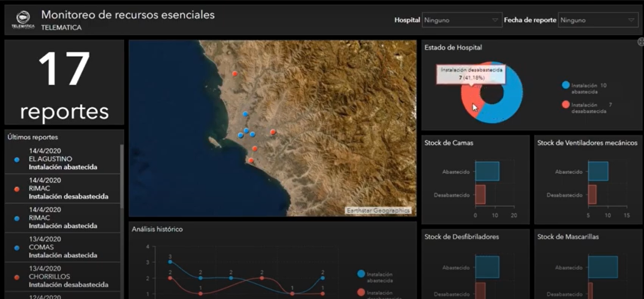Screen dimensions: 644x299
Task: Select the COMAS report from 13/4/2020
Action: [x=63, y=247]
